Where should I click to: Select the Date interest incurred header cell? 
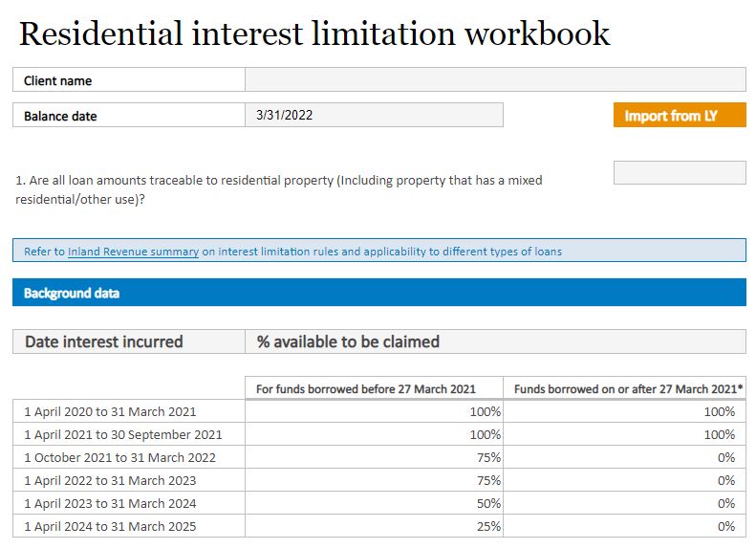point(128,341)
